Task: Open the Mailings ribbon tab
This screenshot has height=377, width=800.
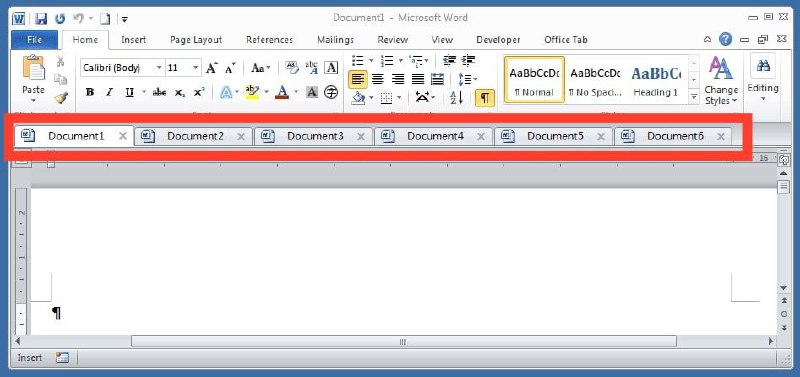Action: 335,40
